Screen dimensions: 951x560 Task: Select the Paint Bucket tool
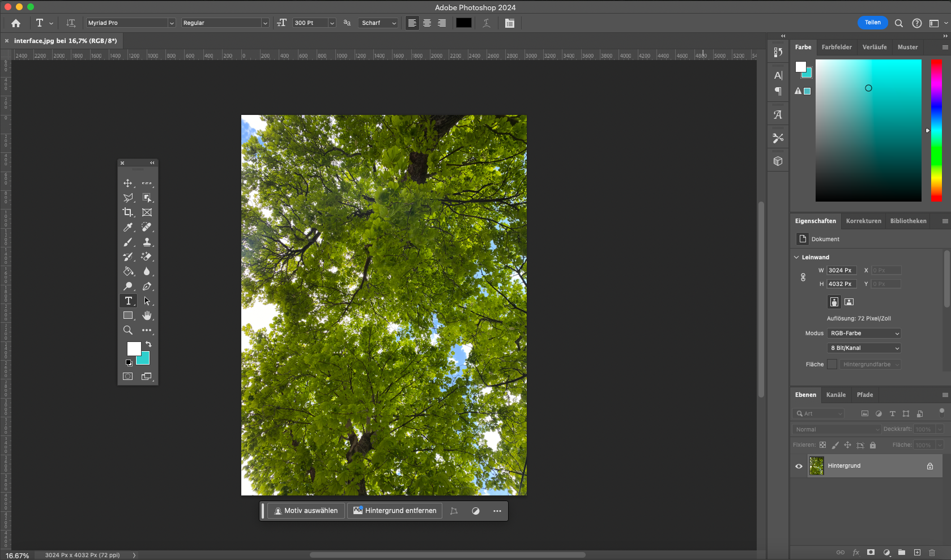coord(128,271)
